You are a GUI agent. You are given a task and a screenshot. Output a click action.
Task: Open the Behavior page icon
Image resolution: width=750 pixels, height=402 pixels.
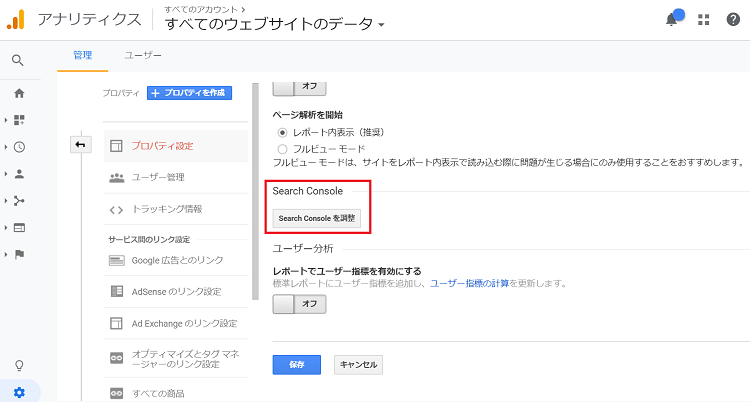point(19,228)
